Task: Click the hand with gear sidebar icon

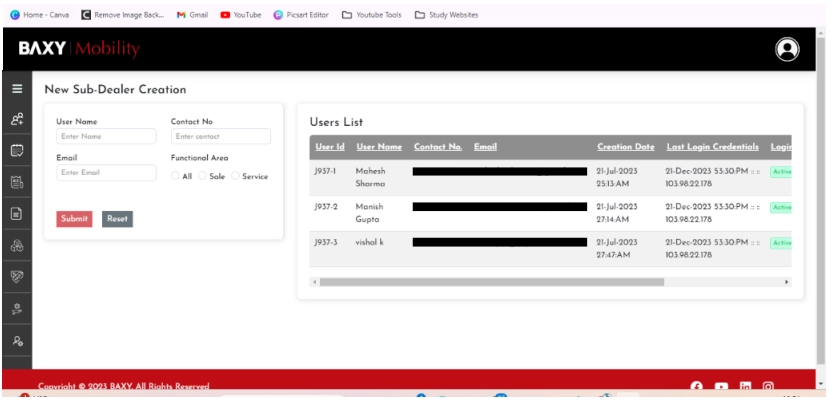Action: 17,309
